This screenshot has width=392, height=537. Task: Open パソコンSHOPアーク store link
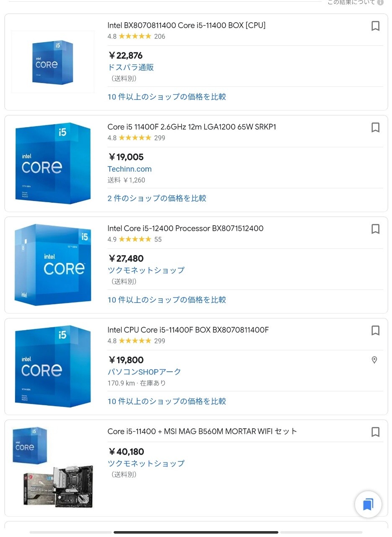[145, 372]
